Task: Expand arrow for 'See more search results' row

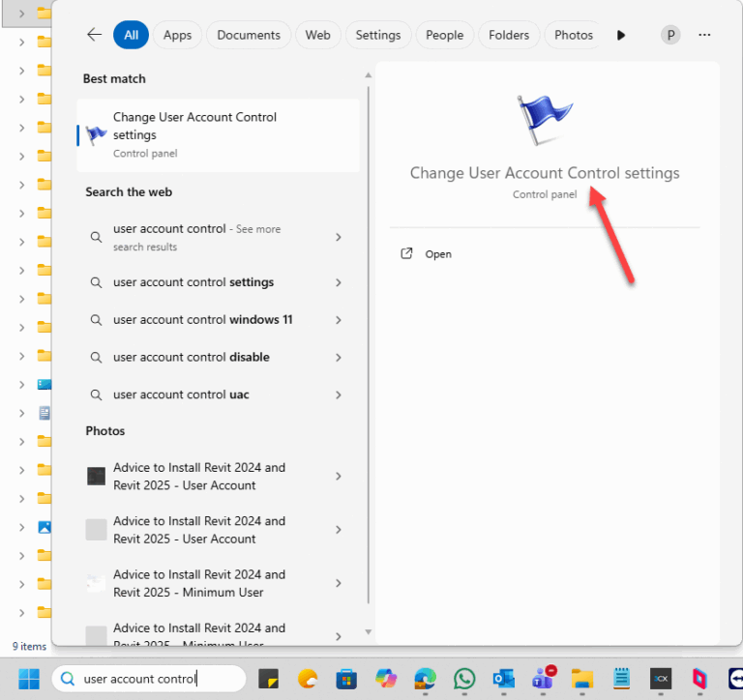Action: (x=339, y=237)
